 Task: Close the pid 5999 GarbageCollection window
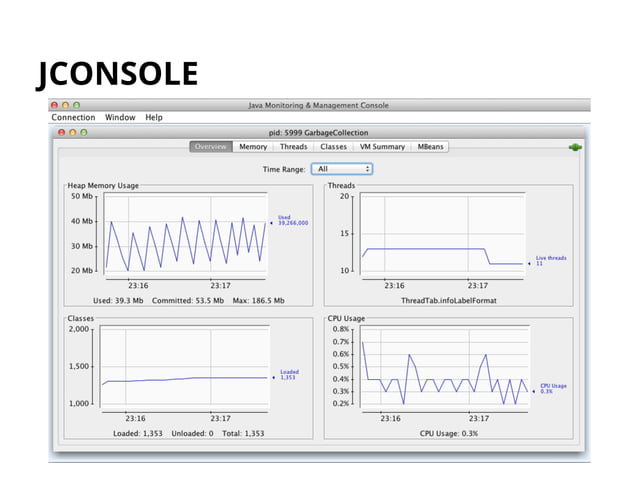pyautogui.click(x=61, y=132)
